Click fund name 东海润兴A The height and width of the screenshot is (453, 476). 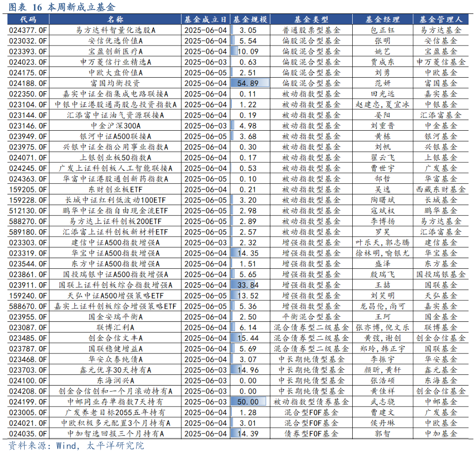[115, 380]
